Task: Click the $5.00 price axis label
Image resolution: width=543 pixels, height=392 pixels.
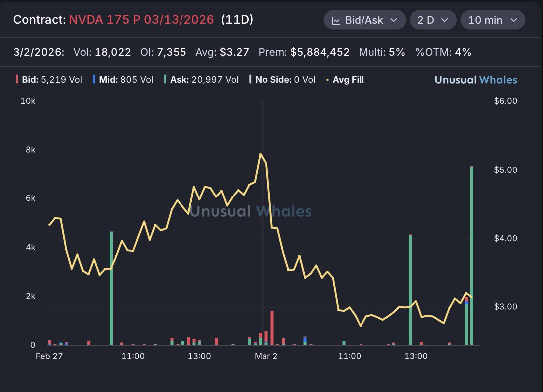Action: pyautogui.click(x=505, y=170)
